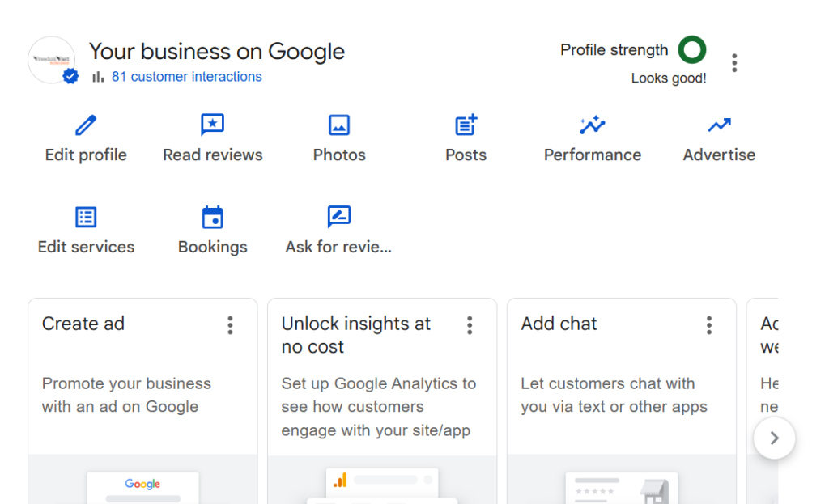Click Your business on Google heading

pyautogui.click(x=217, y=52)
